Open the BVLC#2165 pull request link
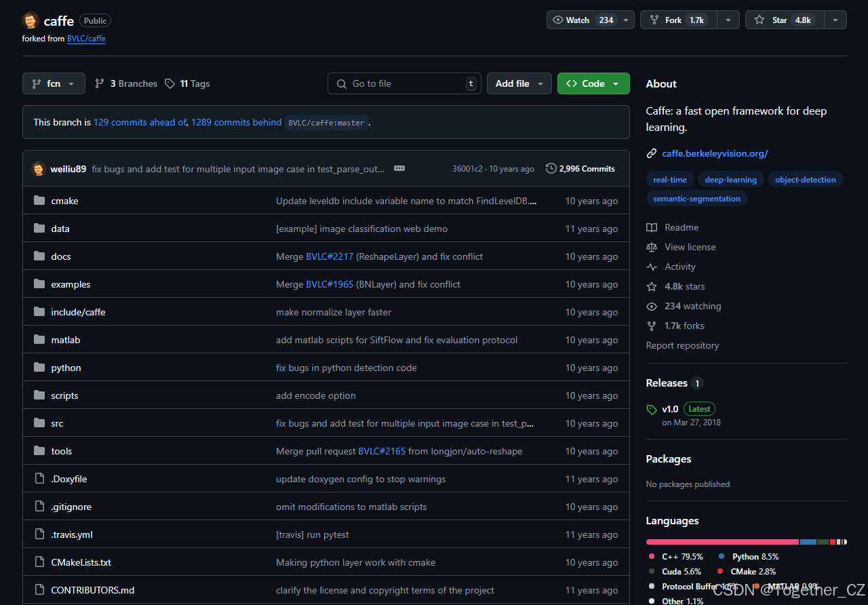868x605 pixels. click(x=382, y=451)
